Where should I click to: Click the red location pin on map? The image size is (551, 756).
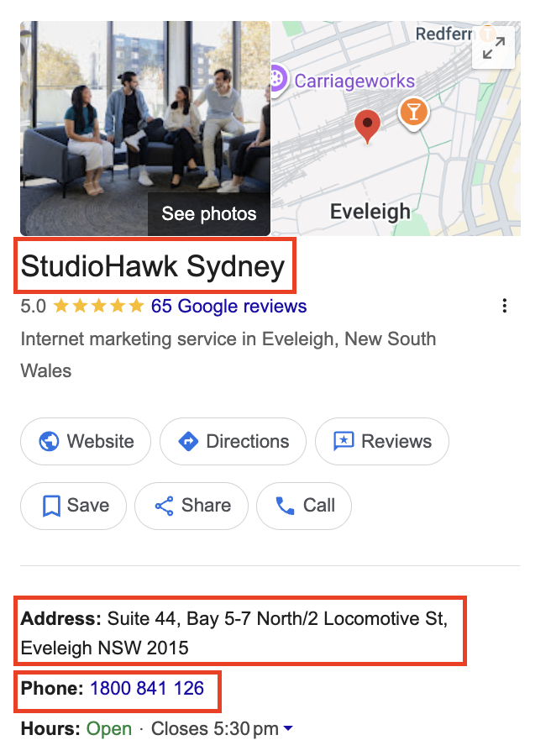point(367,126)
